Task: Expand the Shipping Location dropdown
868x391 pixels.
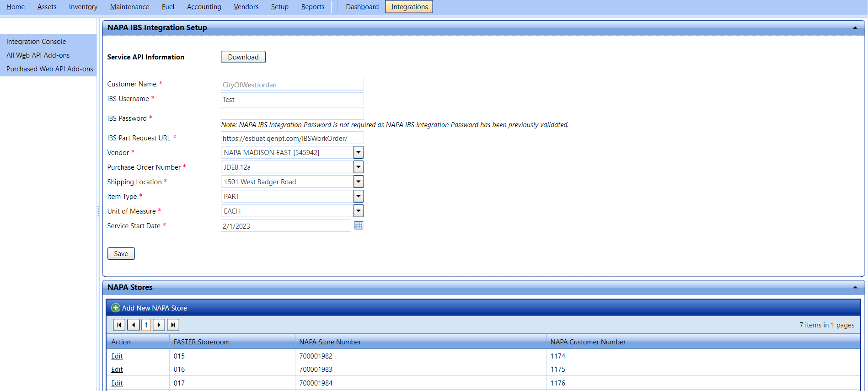Action: coord(359,182)
